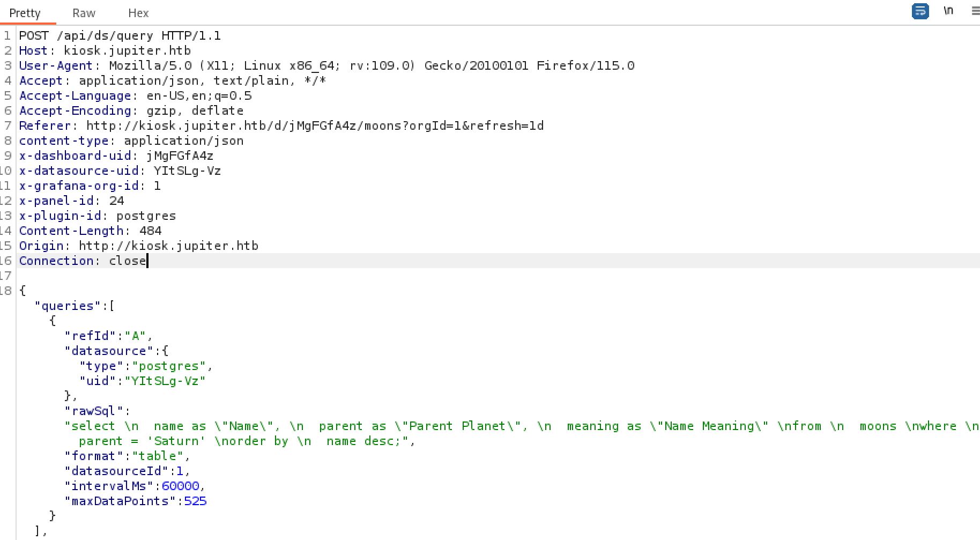Image resolution: width=980 pixels, height=540 pixels.
Task: Click the Content-Length value 484
Action: point(150,231)
